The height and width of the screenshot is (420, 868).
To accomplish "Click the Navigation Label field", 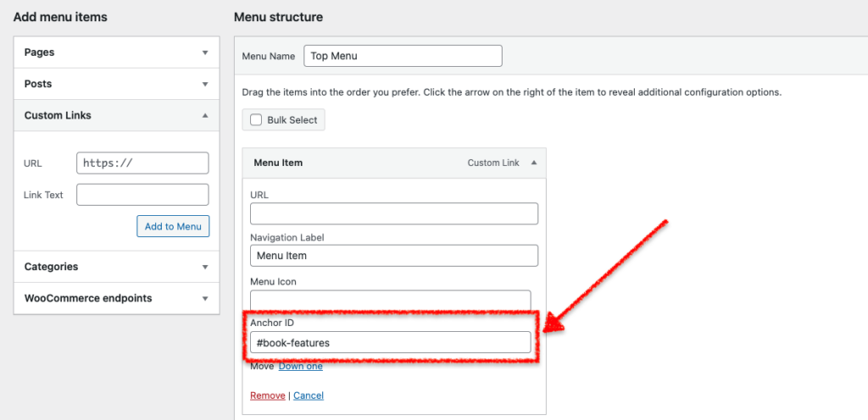I will [x=394, y=256].
